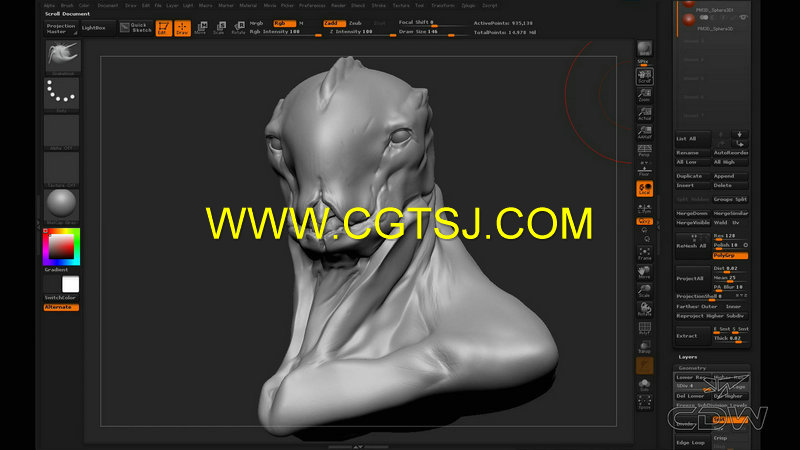The height and width of the screenshot is (450, 800).
Task: Enable Mrgb mode
Action: click(257, 23)
